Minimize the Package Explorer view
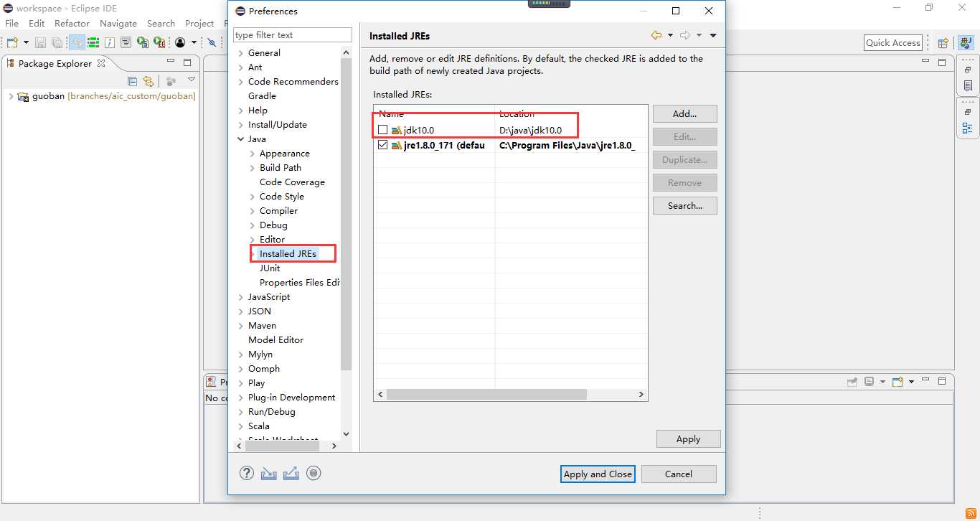This screenshot has height=521, width=980. (x=171, y=61)
